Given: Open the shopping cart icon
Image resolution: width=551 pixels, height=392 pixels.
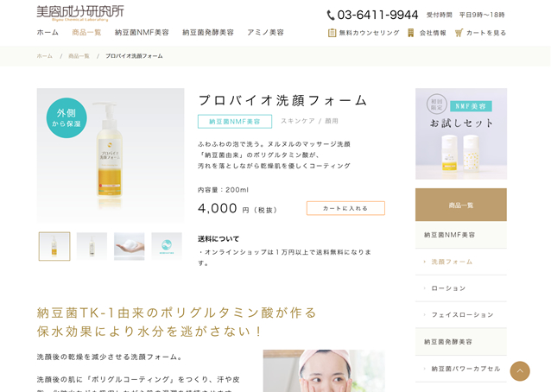Looking at the screenshot, I should pyautogui.click(x=459, y=33).
